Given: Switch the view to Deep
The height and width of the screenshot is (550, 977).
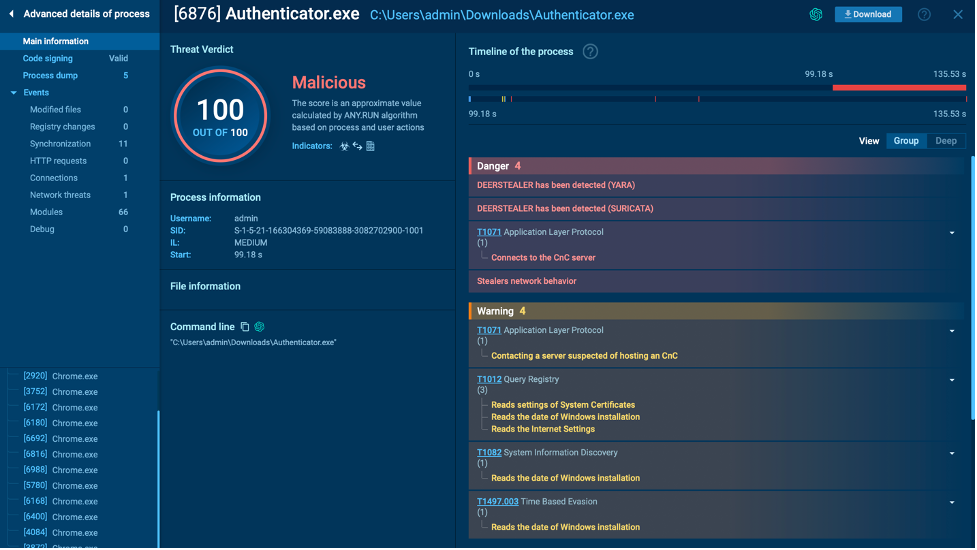Looking at the screenshot, I should [x=946, y=141].
